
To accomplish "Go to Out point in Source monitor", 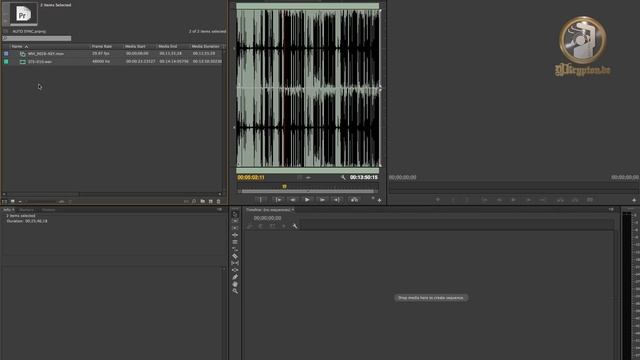I will click(x=336, y=200).
